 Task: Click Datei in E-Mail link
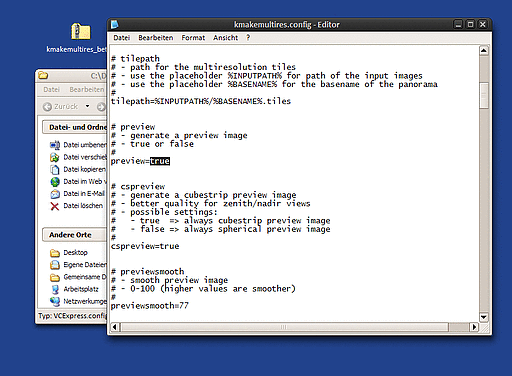click(x=84, y=194)
